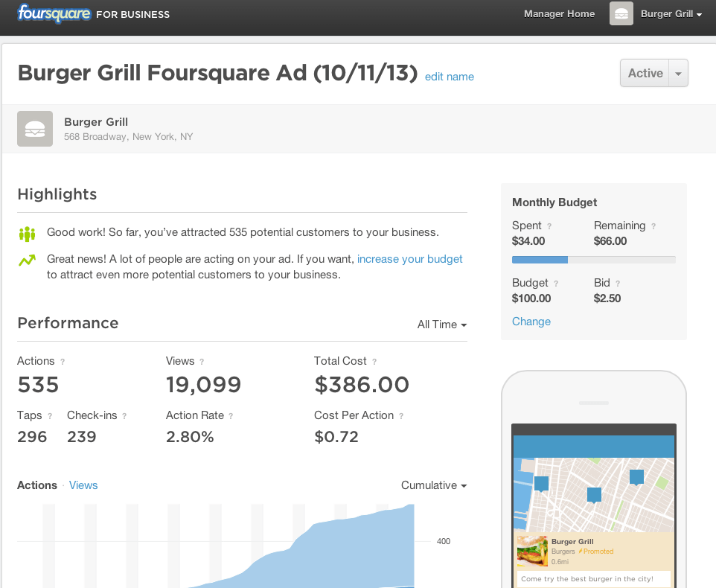The image size is (716, 588).
Task: Click the $34.00 spent amount
Action: pyautogui.click(x=528, y=241)
